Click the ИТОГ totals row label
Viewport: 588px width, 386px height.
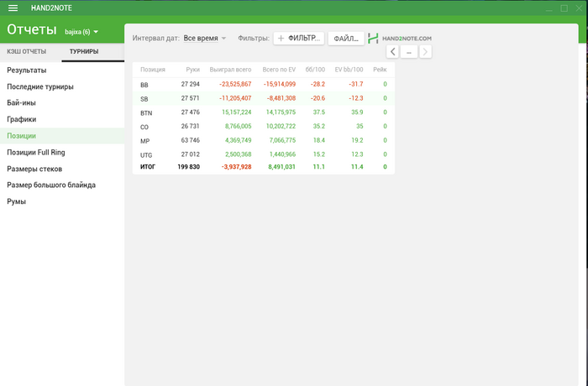[x=147, y=167]
